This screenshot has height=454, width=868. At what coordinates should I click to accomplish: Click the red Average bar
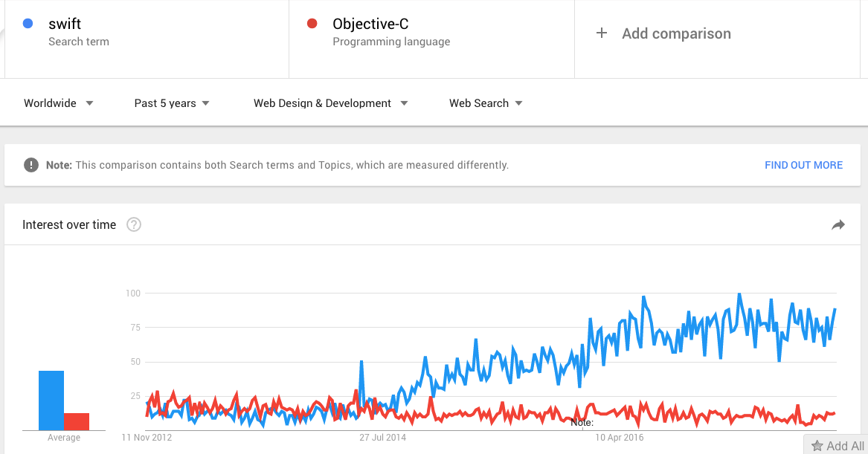pyautogui.click(x=77, y=421)
